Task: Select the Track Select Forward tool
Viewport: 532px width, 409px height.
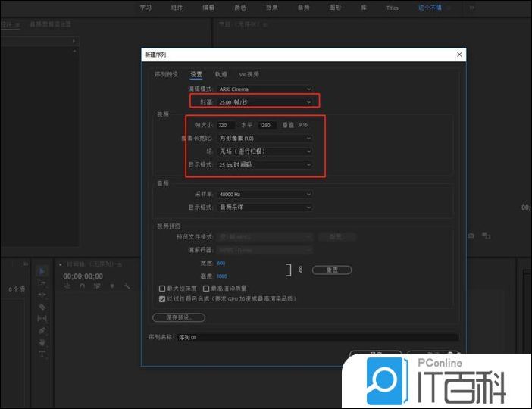Action: 42,283
